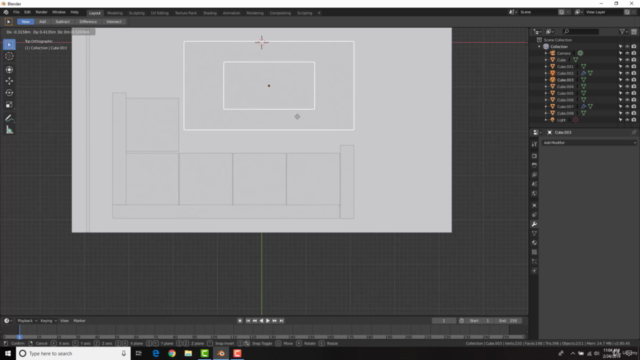
Task: Click the Subtract selection mode button
Action: point(62,22)
